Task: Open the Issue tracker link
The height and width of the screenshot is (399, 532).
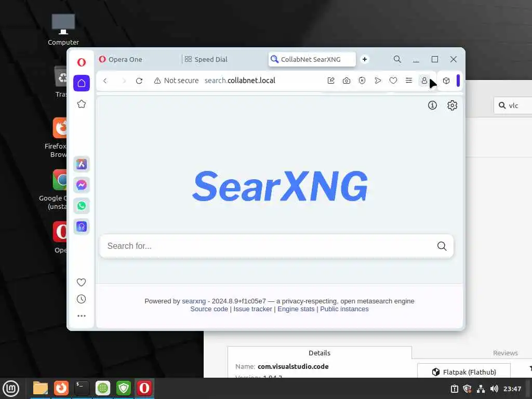Action: (253, 309)
